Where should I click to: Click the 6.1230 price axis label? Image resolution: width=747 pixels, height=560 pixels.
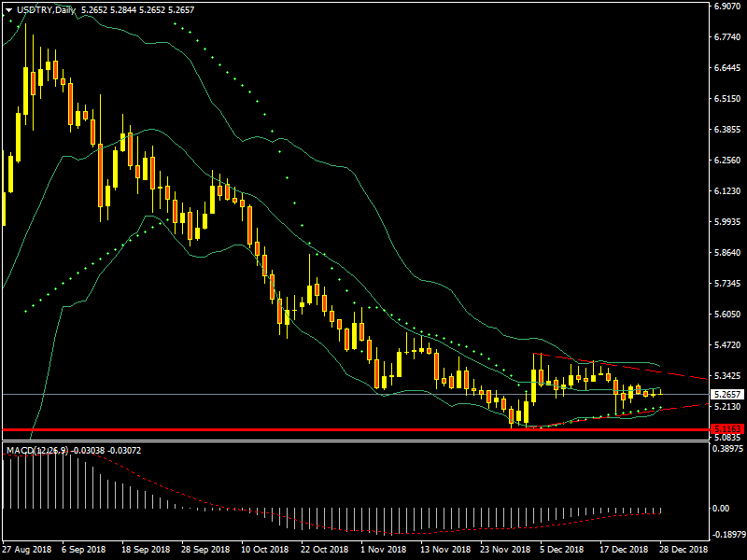(726, 191)
